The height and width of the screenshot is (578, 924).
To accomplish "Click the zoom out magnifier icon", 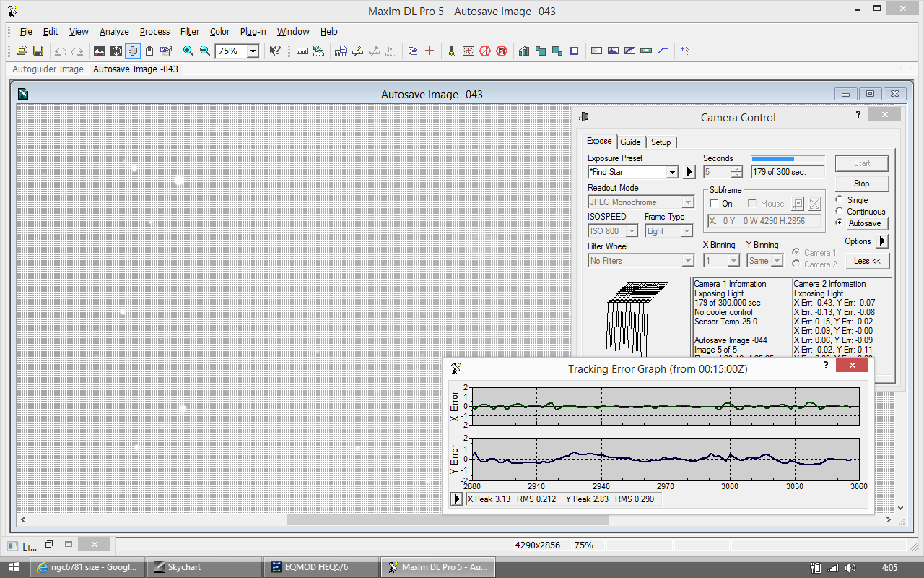I will click(x=205, y=51).
